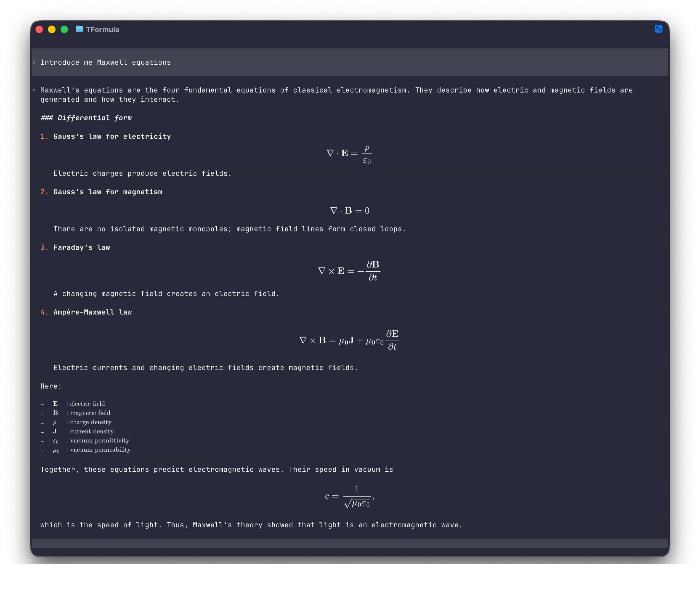Viewport: 700px width, 597px height.
Task: Click the TFormula folder icon
Action: (x=79, y=29)
